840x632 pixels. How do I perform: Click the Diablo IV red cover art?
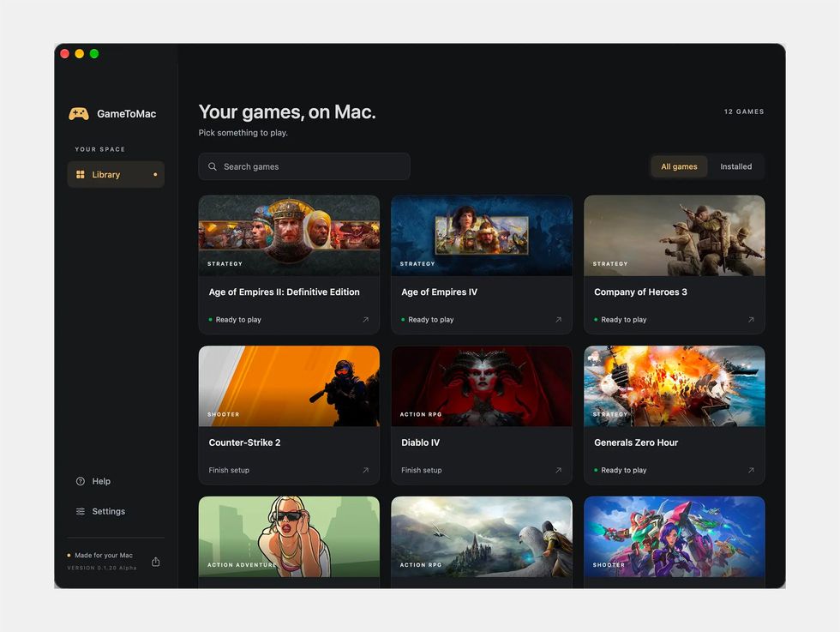(482, 387)
